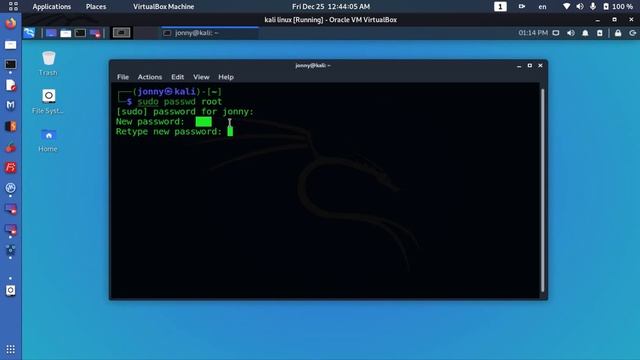The image size is (640, 360).
Task: Click the display icon in Kali panel
Action: pos(556,33)
